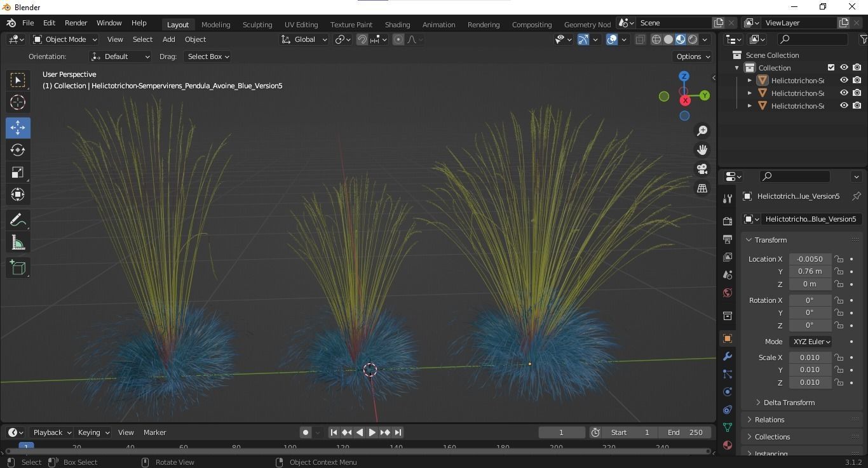This screenshot has height=468, width=868.
Task: Open the Output properties printer tab
Action: click(728, 239)
